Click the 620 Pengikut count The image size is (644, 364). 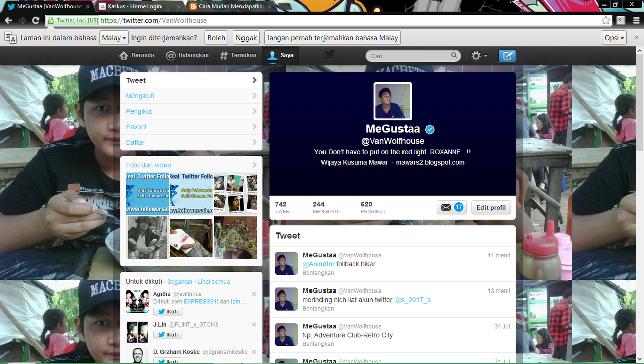coord(373,207)
